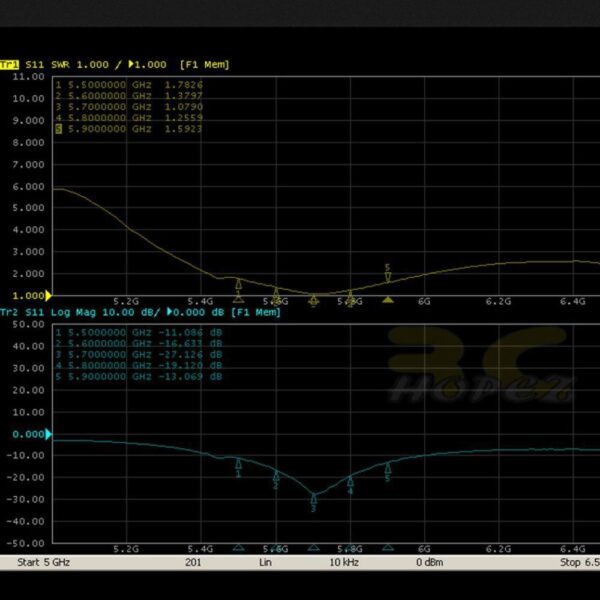Click the [F1 Mem] tag in Tr1 header
Screen dimensions: 600x600
coord(204,65)
